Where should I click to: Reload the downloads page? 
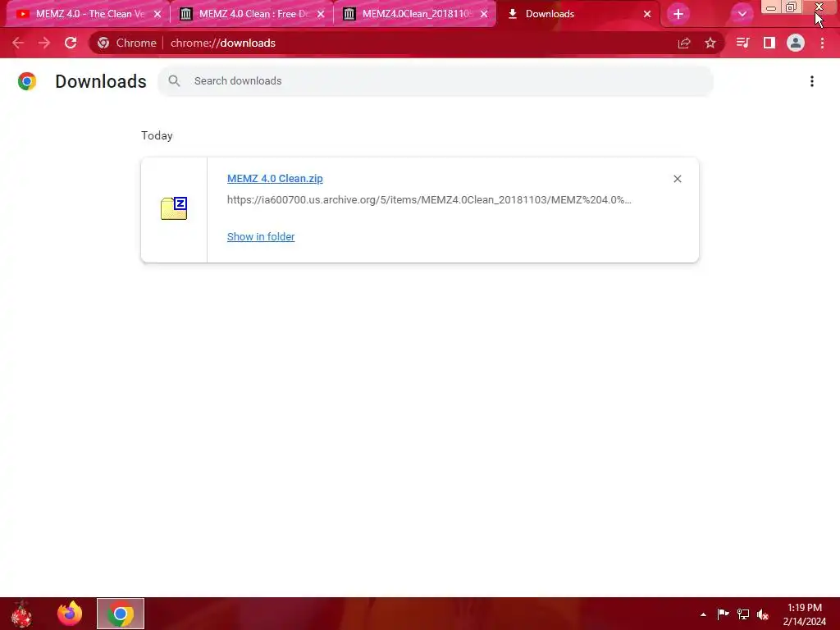tap(71, 43)
